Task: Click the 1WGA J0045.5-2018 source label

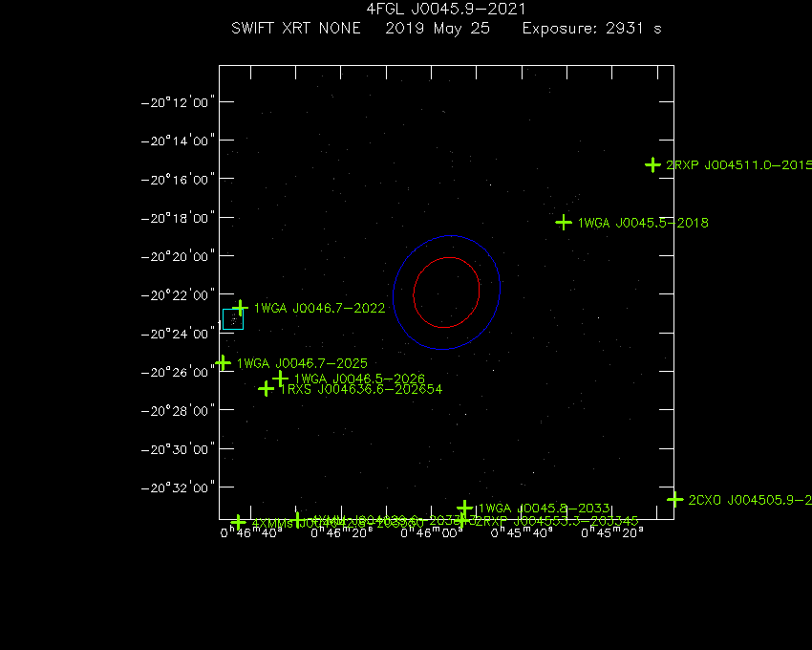Action: [643, 224]
